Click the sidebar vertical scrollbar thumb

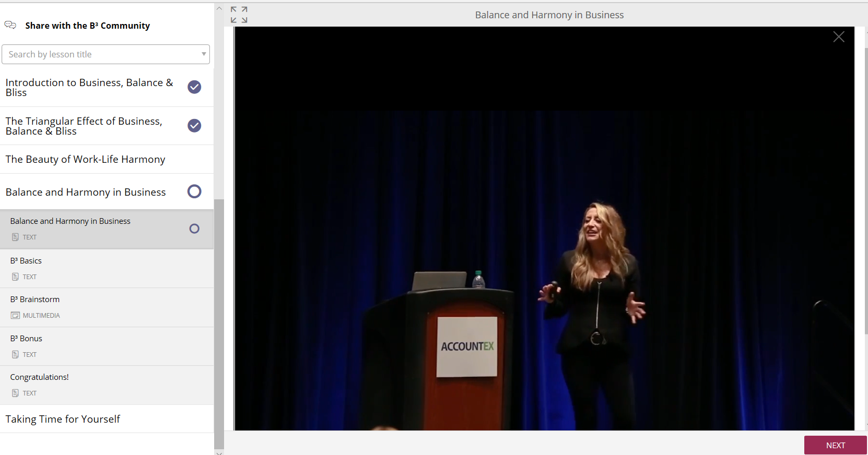pos(219,324)
